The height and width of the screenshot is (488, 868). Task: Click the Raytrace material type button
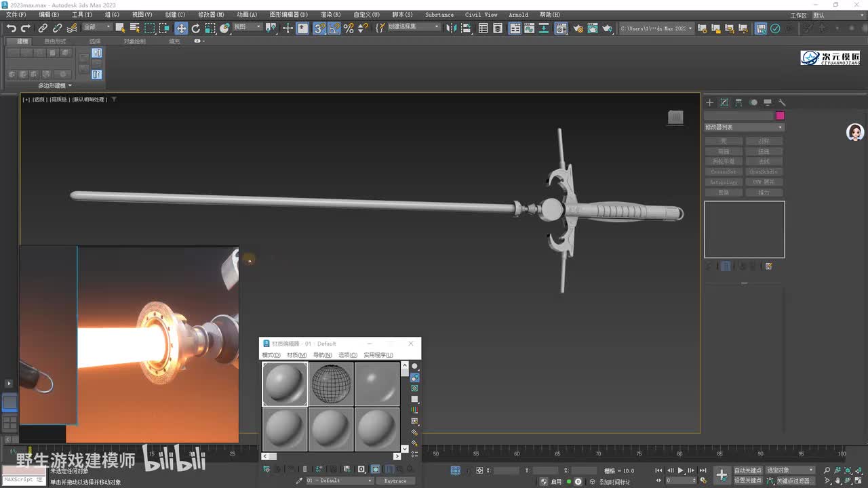[395, 481]
